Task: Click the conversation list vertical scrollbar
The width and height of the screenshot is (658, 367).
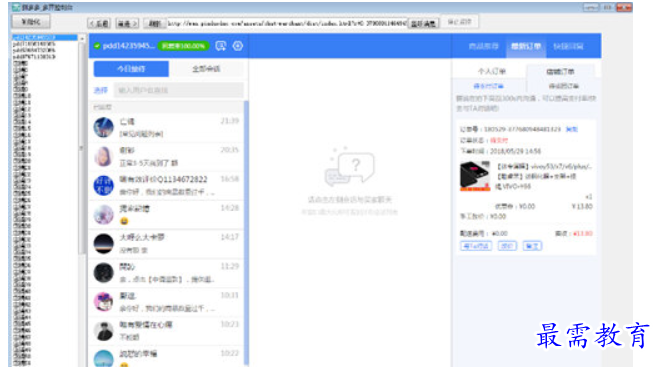Action: pyautogui.click(x=246, y=233)
